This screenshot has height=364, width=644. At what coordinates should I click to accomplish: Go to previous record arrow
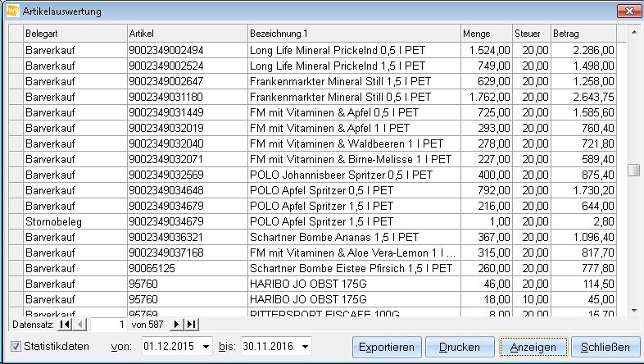tap(79, 325)
